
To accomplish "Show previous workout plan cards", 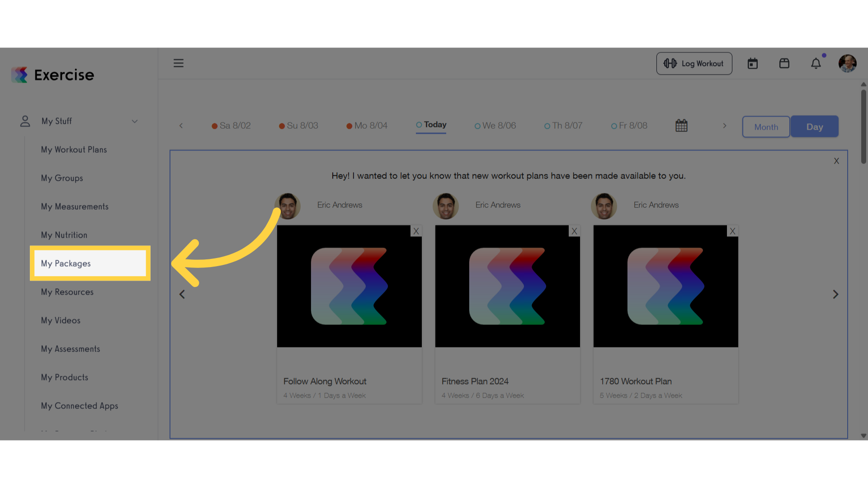I will click(x=182, y=295).
